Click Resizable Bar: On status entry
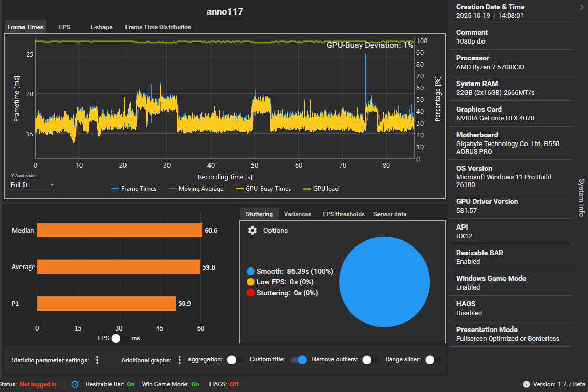 tap(110, 384)
